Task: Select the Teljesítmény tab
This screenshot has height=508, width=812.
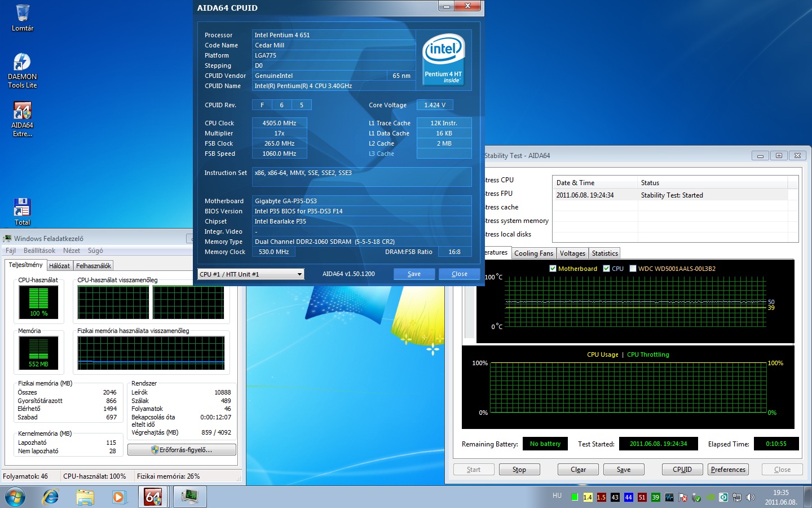Action: point(25,265)
